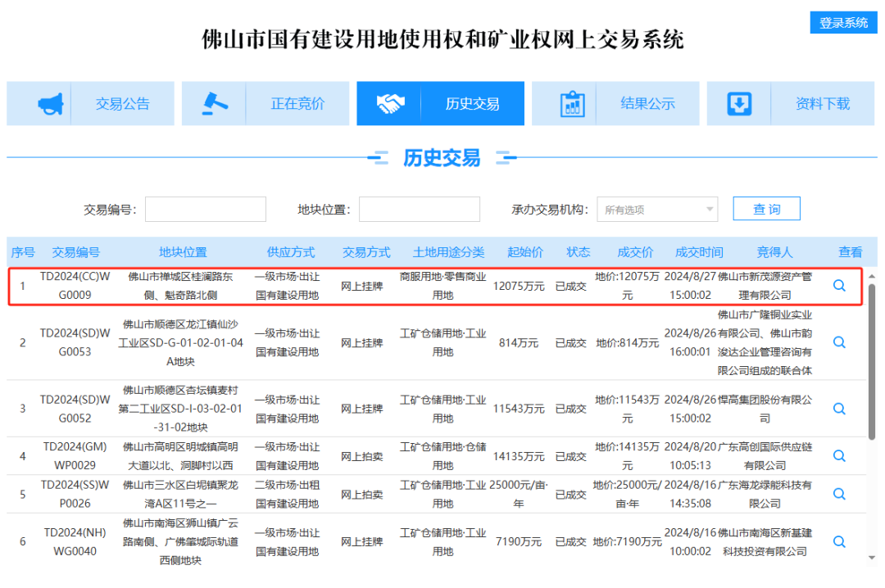885x588 pixels.
Task: Click into the 地块位置 text box
Action: tap(420, 210)
